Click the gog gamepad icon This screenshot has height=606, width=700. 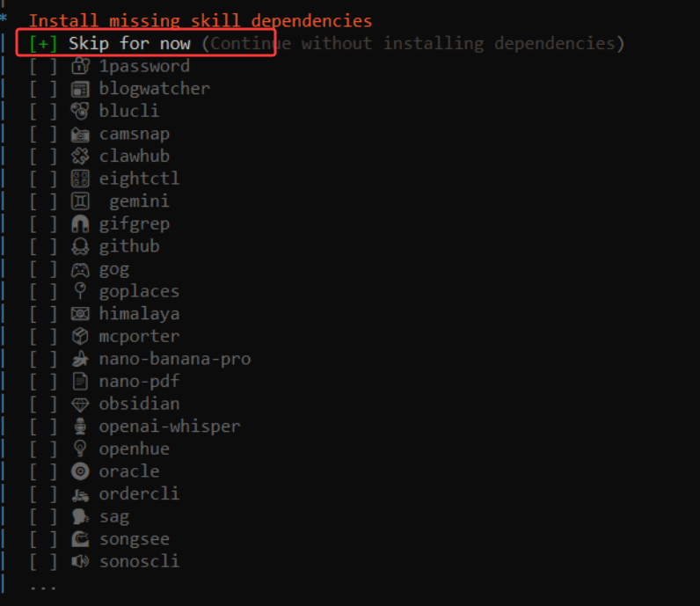click(x=80, y=269)
